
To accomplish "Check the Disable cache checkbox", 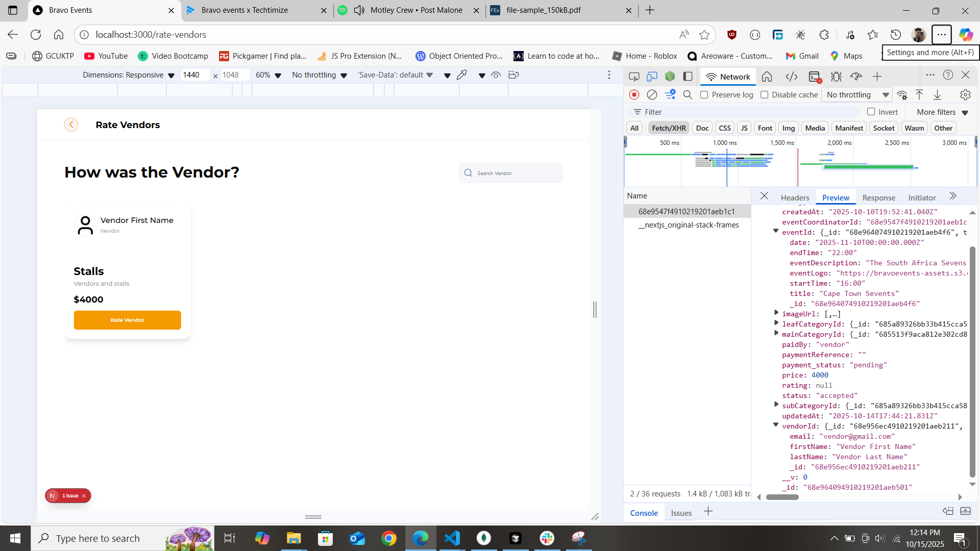I will (x=765, y=95).
